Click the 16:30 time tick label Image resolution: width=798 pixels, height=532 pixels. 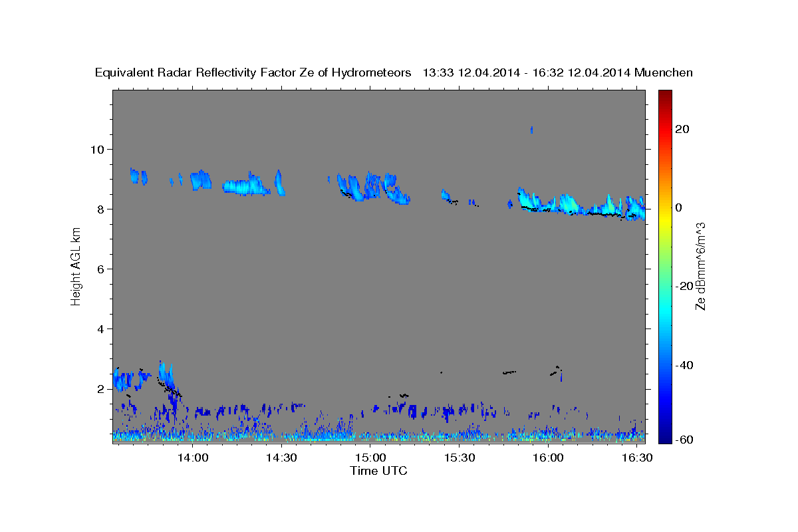636,458
